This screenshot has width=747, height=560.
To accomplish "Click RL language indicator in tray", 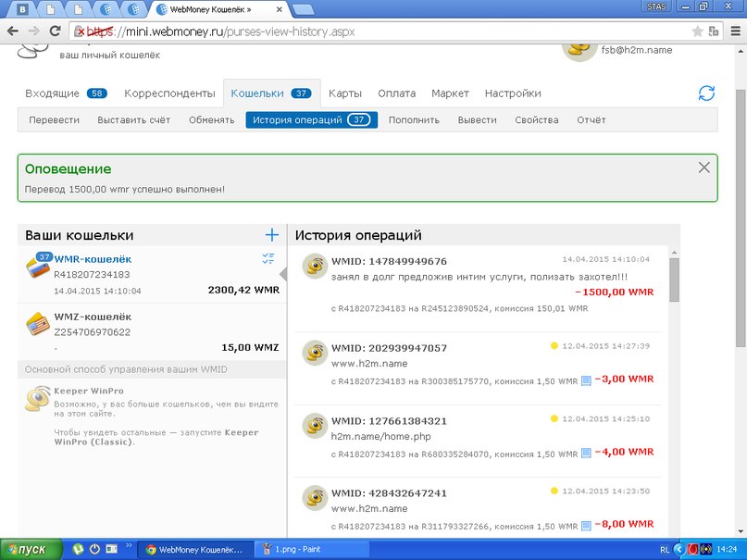I will pyautogui.click(x=665, y=550).
